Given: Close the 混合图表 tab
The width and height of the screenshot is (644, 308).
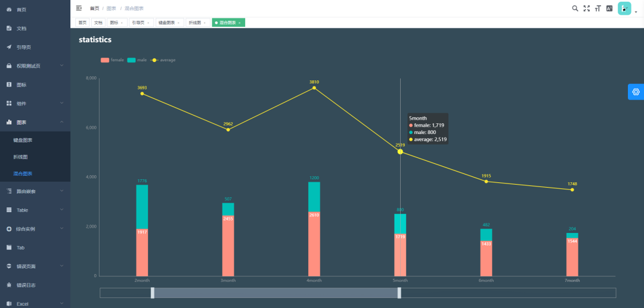Looking at the screenshot, I should pos(240,23).
